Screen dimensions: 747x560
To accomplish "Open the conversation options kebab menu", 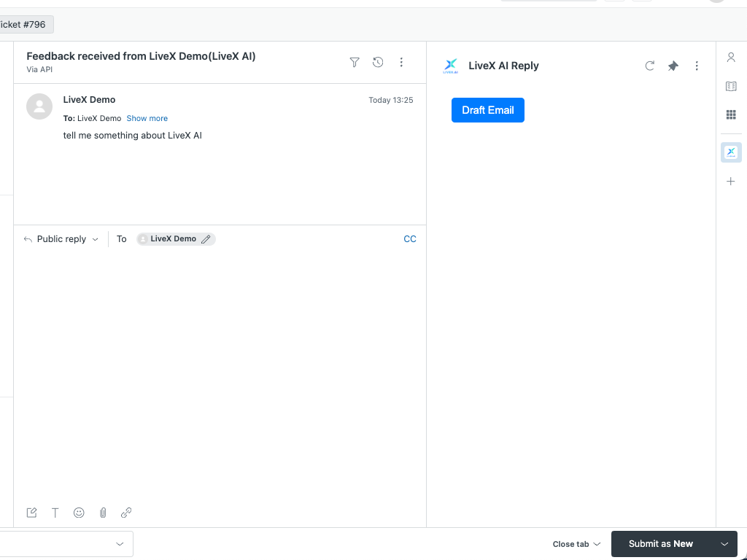I will coord(401,63).
